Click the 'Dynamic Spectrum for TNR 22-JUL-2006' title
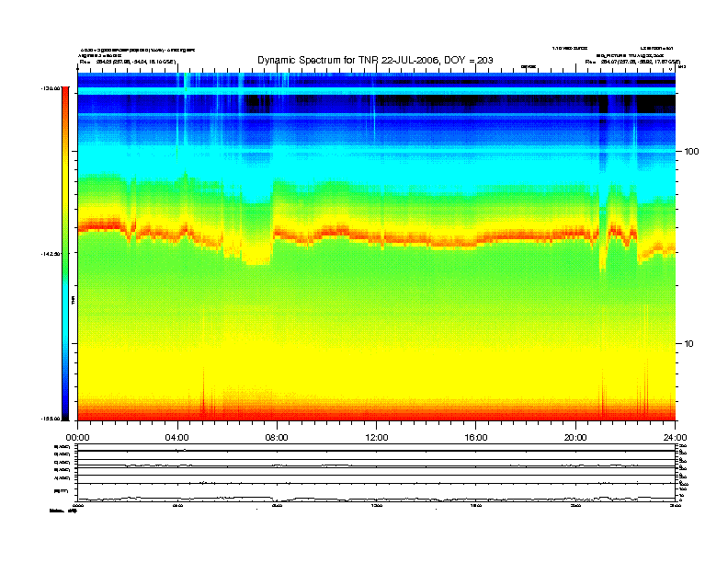This screenshot has height=563, width=728. pyautogui.click(x=375, y=60)
